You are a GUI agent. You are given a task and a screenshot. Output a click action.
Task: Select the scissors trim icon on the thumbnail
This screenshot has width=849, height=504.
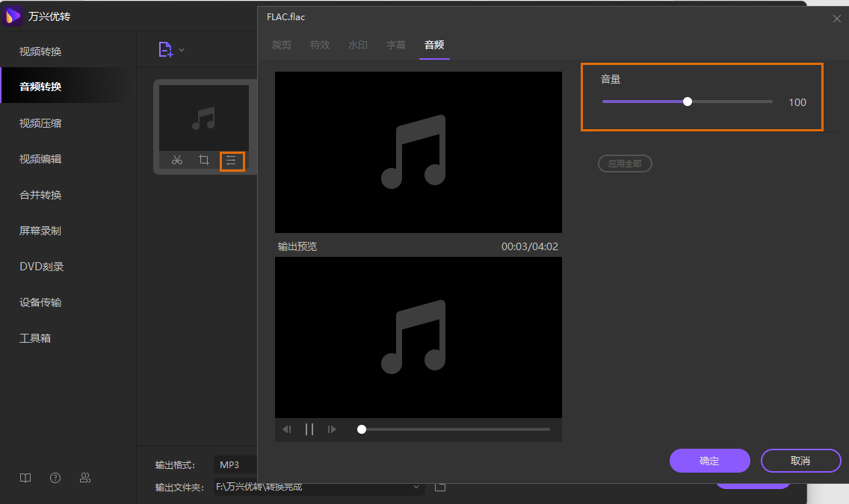pyautogui.click(x=177, y=161)
